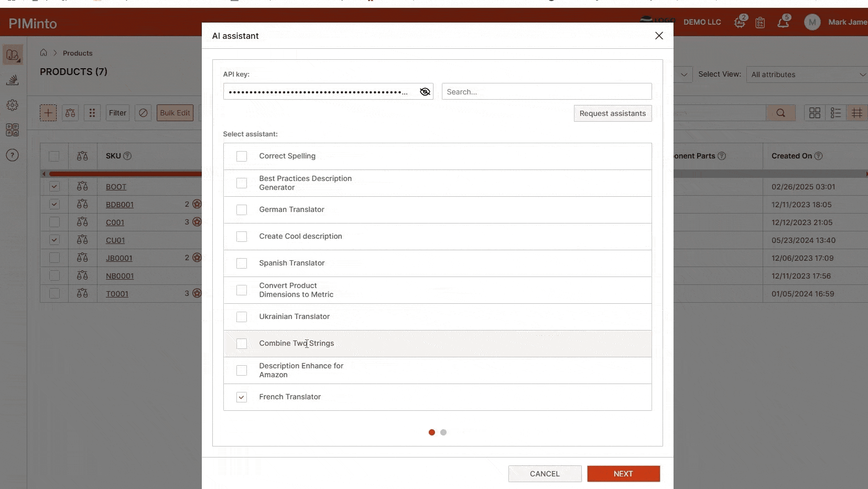
Task: Check Description Enhance for Amazon
Action: point(242,370)
